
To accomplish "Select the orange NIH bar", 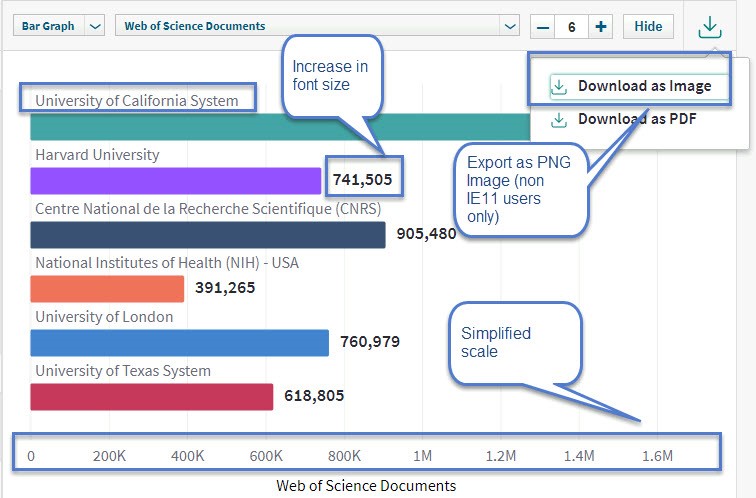I will click(x=107, y=289).
